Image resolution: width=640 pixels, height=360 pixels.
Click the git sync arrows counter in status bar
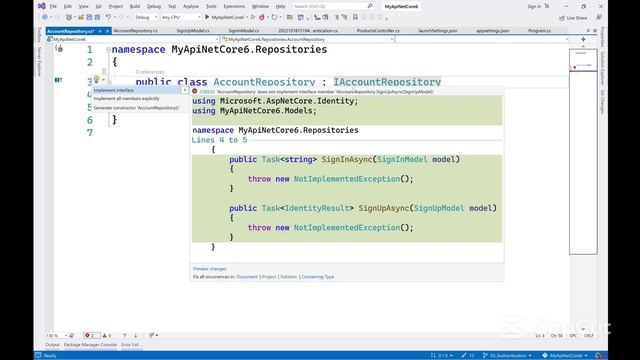pyautogui.click(x=441, y=356)
